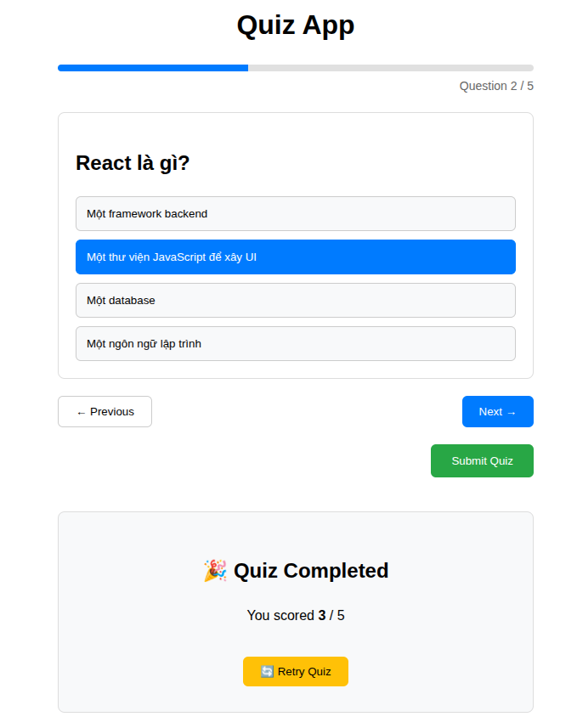Click the 'You scored 3 / 5' text
The height and width of the screenshot is (728, 577).
click(295, 615)
